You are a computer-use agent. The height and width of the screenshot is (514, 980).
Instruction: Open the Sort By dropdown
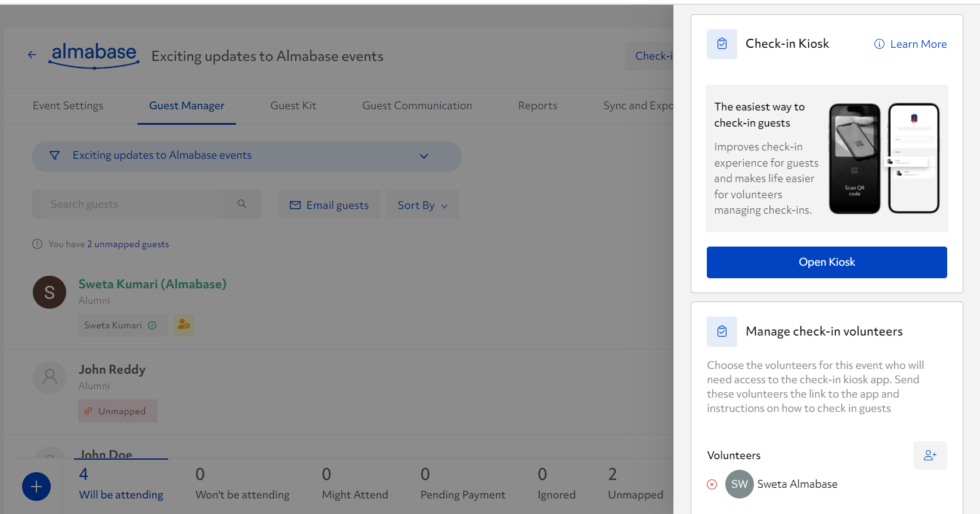pyautogui.click(x=422, y=205)
